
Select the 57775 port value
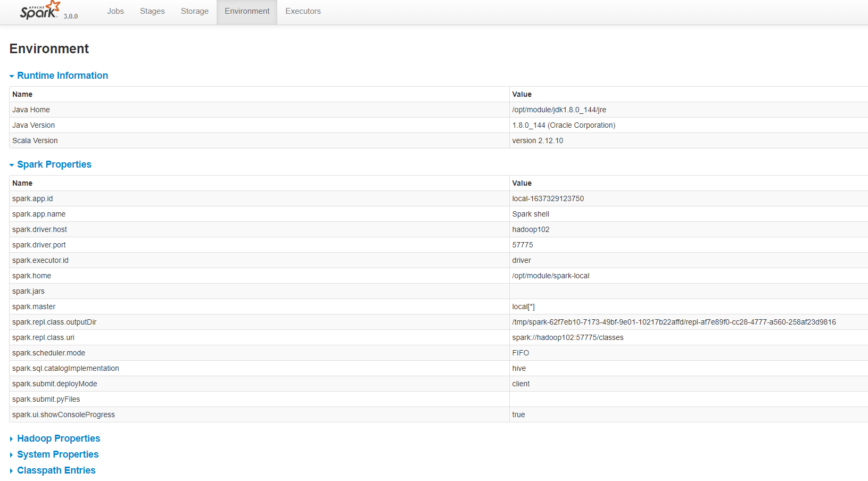pyautogui.click(x=523, y=245)
